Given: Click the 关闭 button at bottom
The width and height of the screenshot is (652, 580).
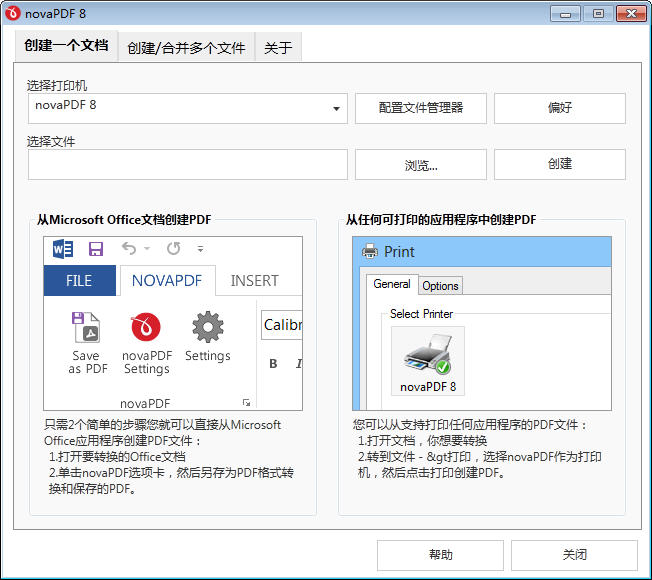Looking at the screenshot, I should click(x=574, y=555).
